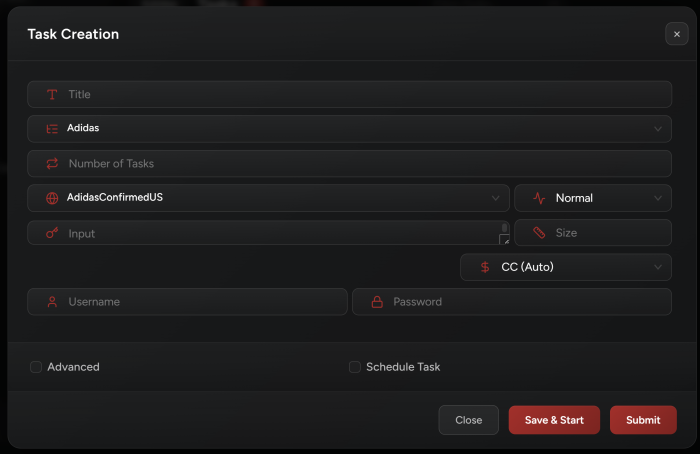Viewport: 700px width, 454px height.
Task: Click the padlock icon in the Password field
Action: 377,302
